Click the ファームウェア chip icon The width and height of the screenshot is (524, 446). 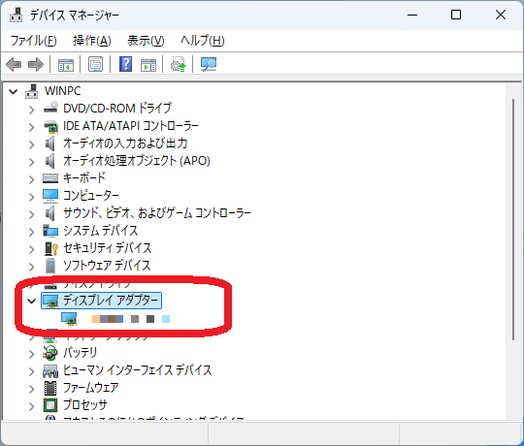pos(50,388)
